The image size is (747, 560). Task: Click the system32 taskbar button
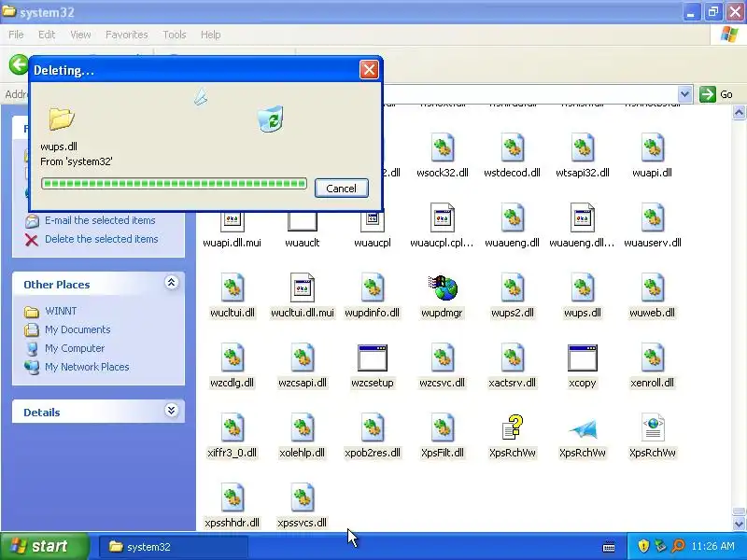[174, 547]
